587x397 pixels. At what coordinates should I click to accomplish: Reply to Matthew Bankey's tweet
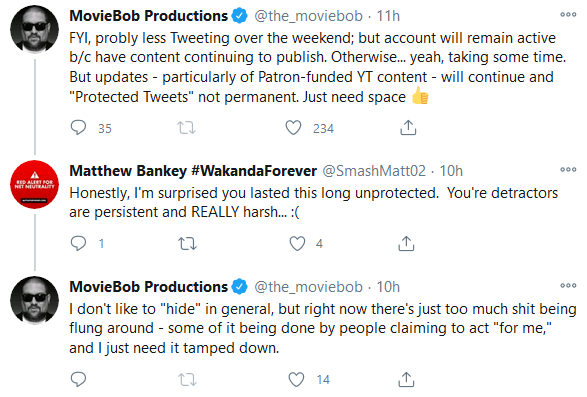[78, 243]
